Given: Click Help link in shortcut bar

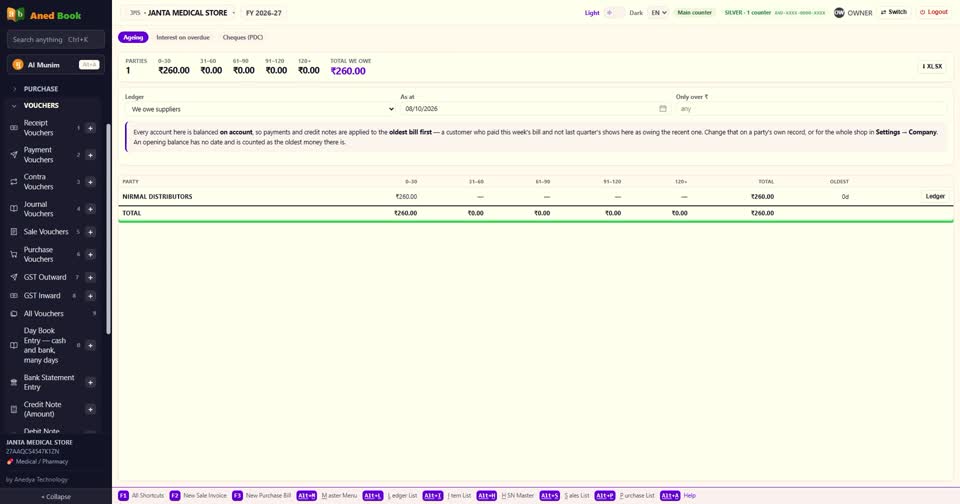Looking at the screenshot, I should 689,495.
